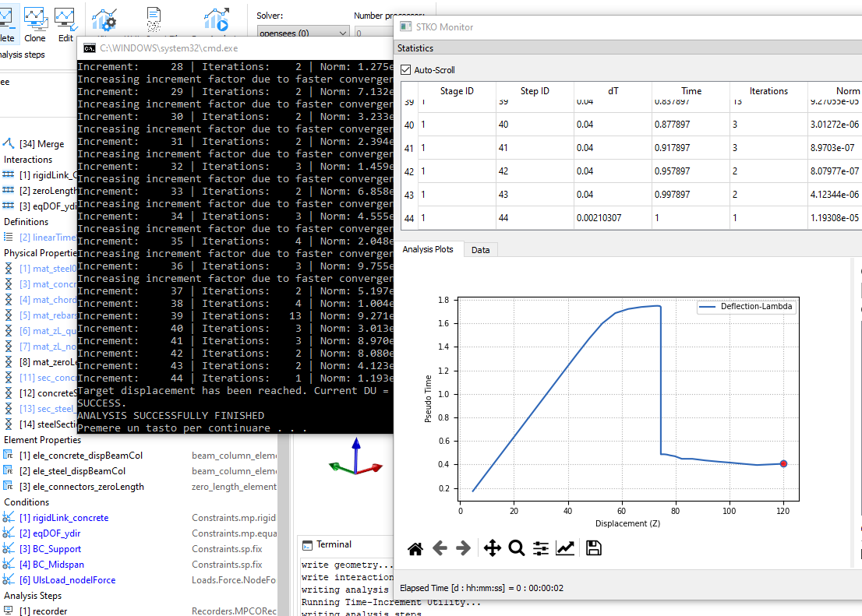Click the Iterations column header
This screenshot has height=616, width=862.
click(x=768, y=91)
